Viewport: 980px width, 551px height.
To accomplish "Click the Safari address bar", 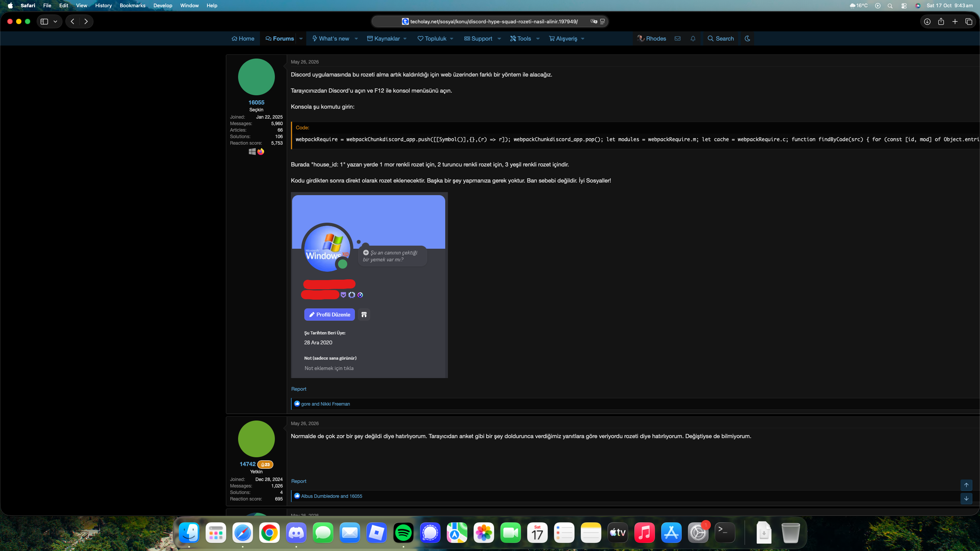I will click(490, 21).
